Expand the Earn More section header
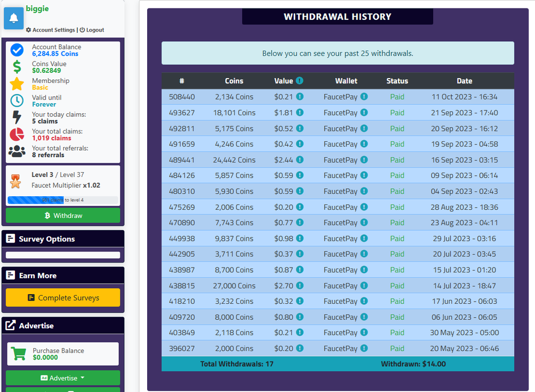535x392 pixels. coord(63,275)
